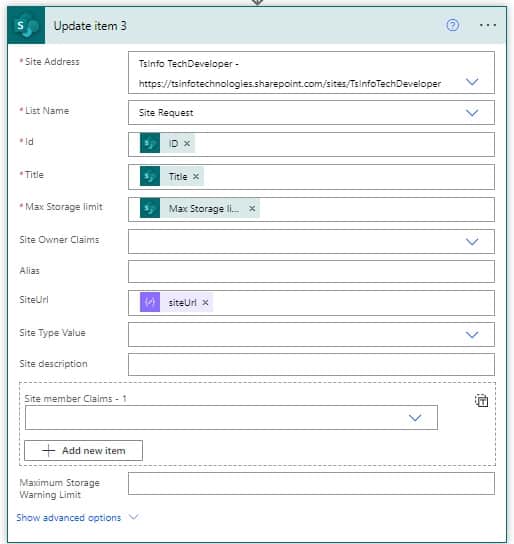The height and width of the screenshot is (544, 514).
Task: Click the Add new item button
Action: pos(83,450)
